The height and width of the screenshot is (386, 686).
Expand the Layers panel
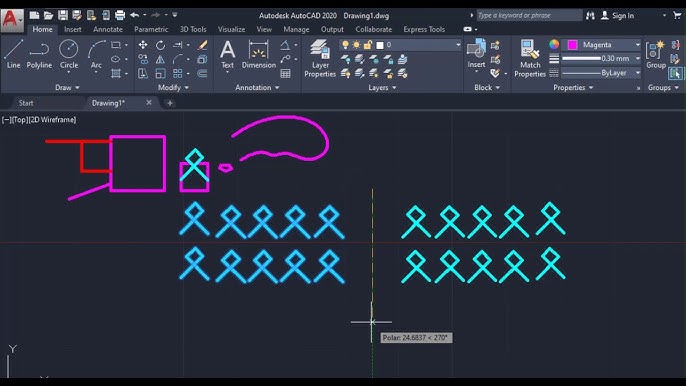tap(382, 88)
